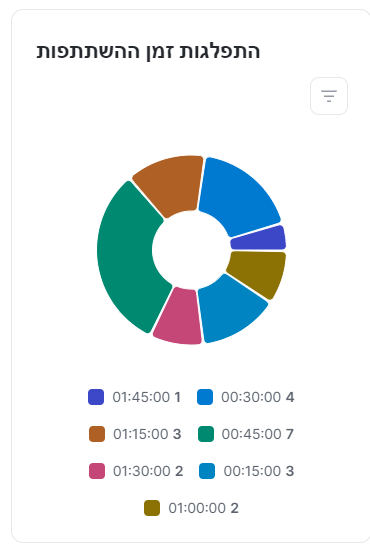
Task: Click the התפלגות זמן ההשתתפות chart title
Action: click(148, 51)
